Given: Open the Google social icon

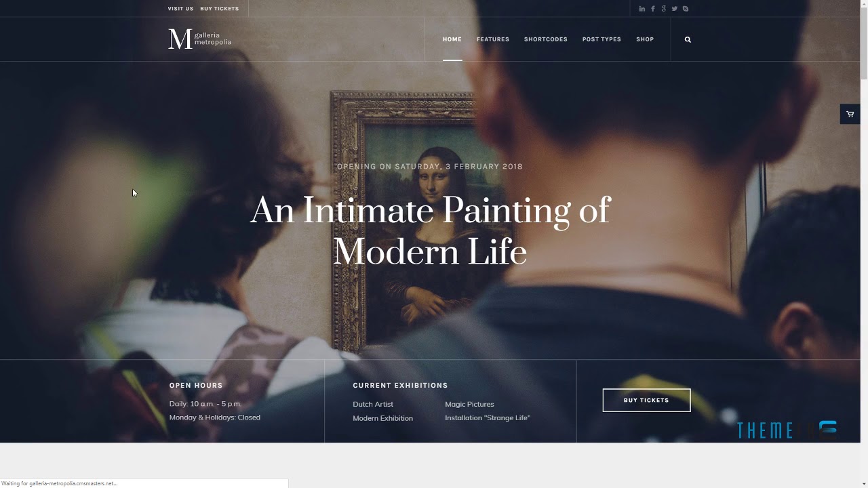Looking at the screenshot, I should 664,9.
